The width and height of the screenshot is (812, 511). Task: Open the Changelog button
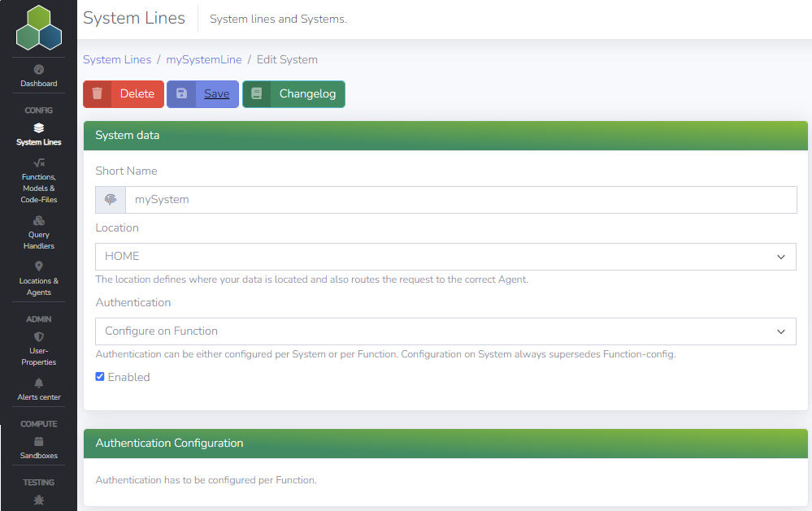(x=294, y=94)
